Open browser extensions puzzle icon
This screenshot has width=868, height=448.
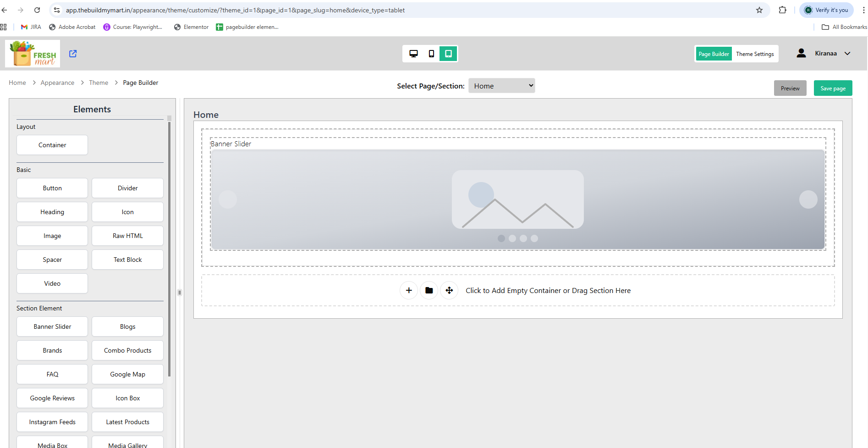(782, 10)
